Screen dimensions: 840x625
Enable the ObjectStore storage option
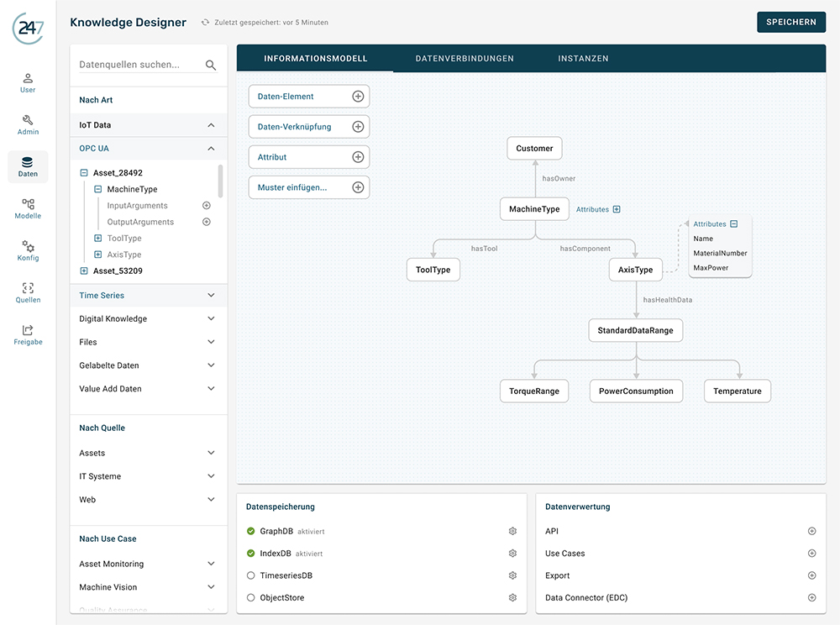click(251, 598)
